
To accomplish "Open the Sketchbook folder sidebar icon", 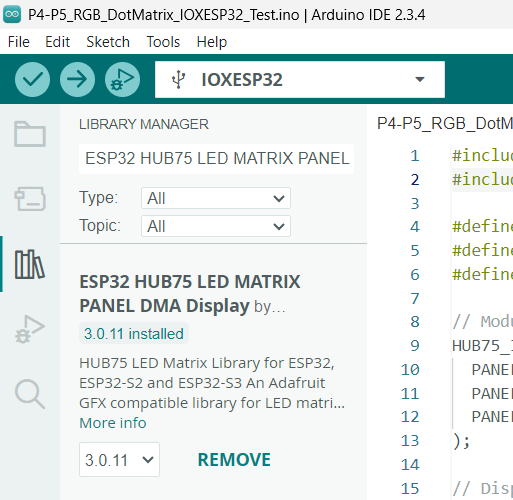I will [x=30, y=134].
